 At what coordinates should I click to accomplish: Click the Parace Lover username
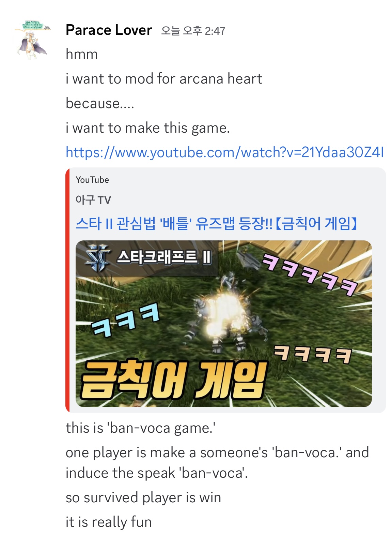(x=109, y=30)
